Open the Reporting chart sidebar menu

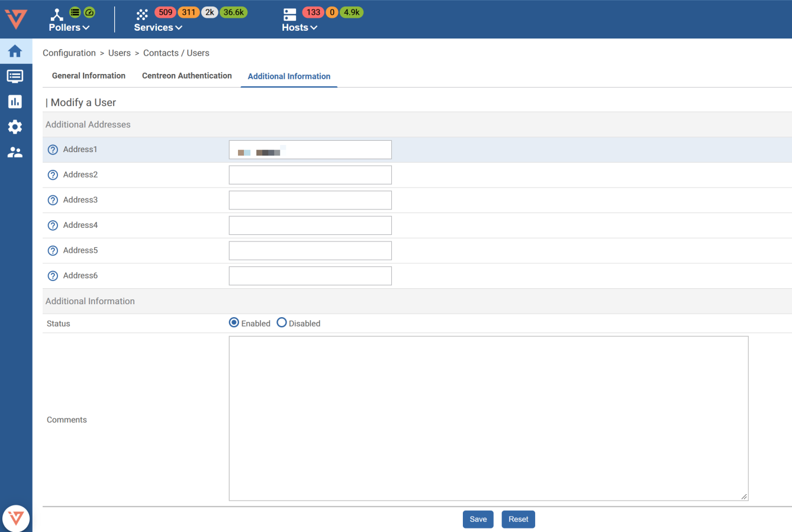(x=15, y=102)
